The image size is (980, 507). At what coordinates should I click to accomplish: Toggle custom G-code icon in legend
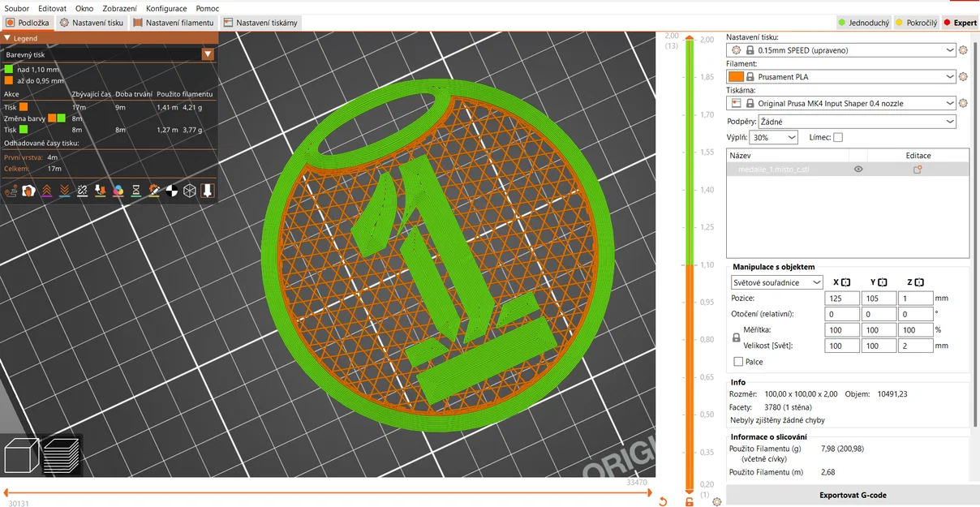pos(154,191)
